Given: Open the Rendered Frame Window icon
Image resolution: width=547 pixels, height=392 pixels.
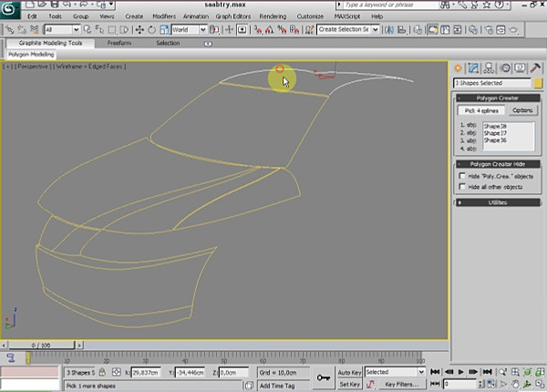Looking at the screenshot, I should (x=501, y=30).
